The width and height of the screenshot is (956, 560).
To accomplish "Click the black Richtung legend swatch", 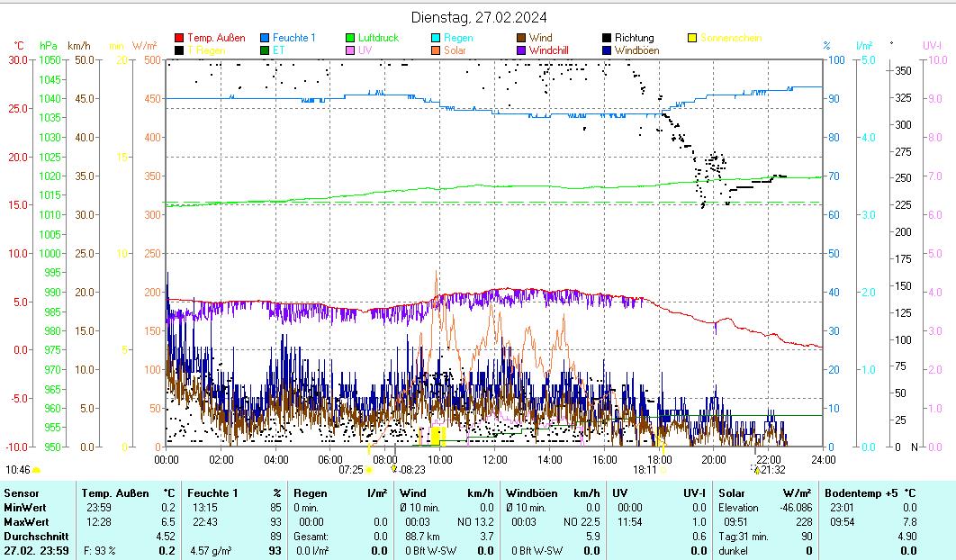I will [x=607, y=39].
